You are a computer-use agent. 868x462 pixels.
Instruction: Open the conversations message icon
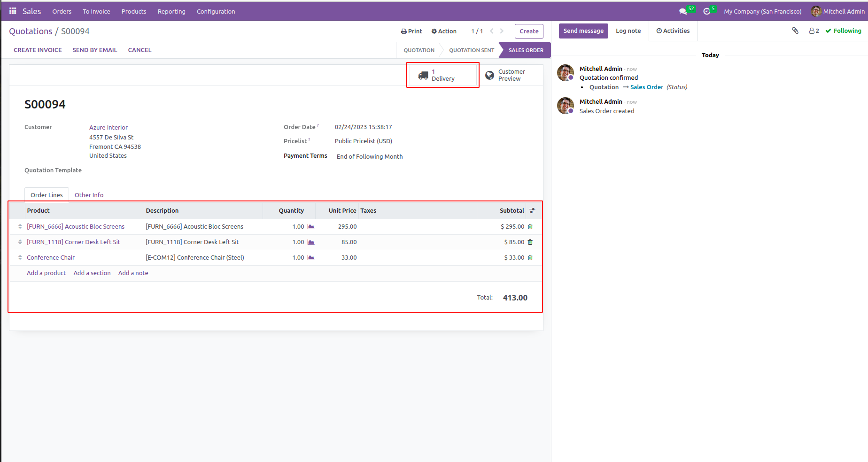point(682,11)
